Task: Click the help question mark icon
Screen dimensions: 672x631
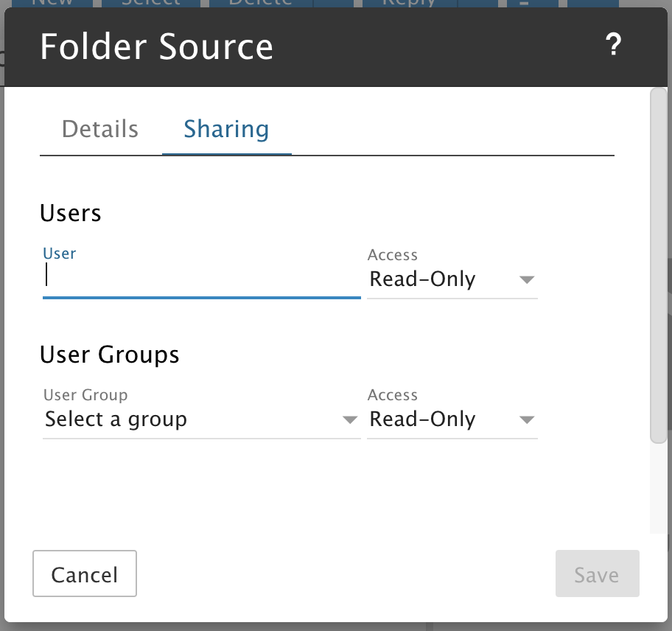Action: 613,46
